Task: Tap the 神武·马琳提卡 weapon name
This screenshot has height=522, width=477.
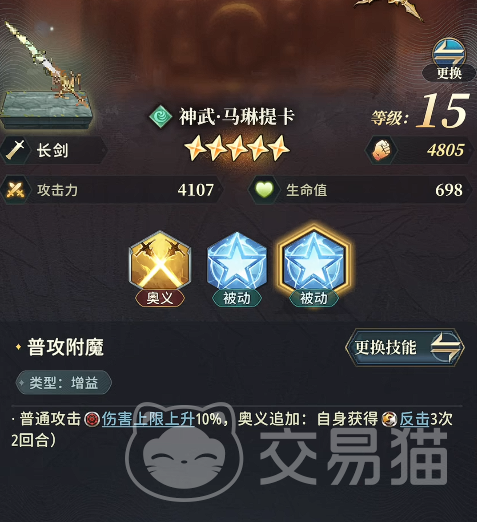Action: coord(237,116)
